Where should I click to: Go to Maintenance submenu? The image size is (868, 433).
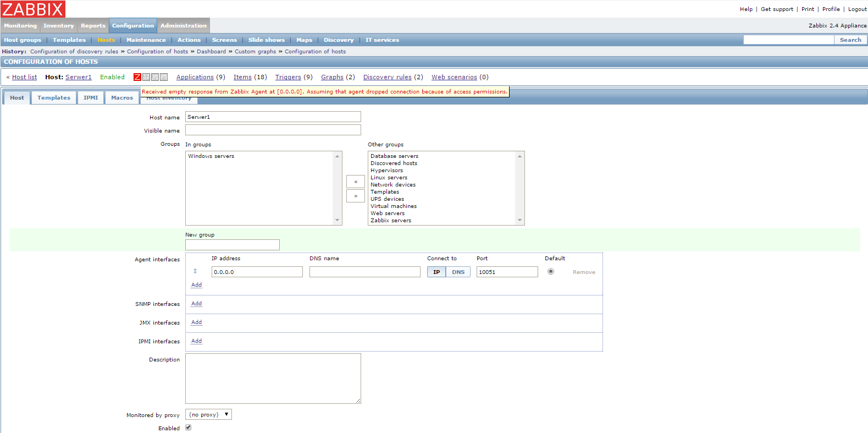click(x=146, y=40)
